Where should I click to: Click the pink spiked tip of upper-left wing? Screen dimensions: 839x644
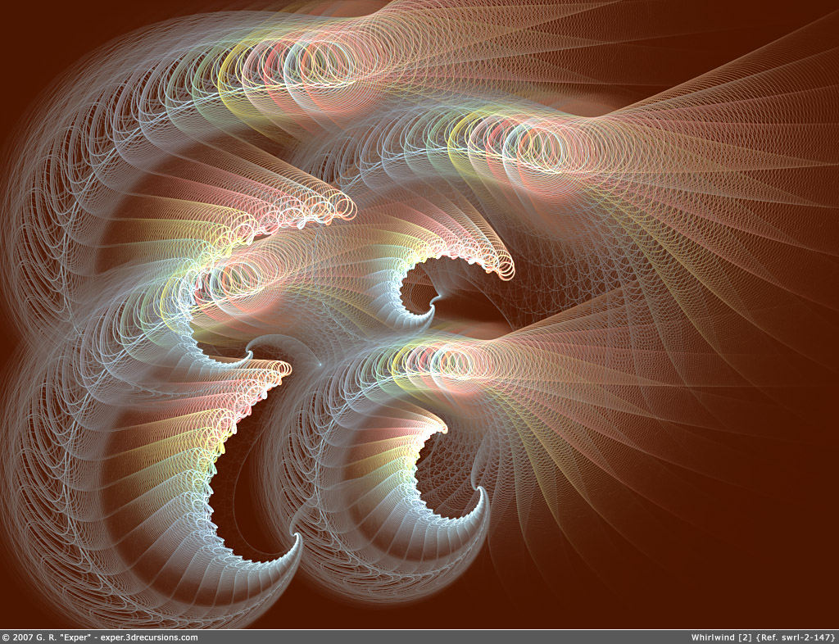(346, 209)
